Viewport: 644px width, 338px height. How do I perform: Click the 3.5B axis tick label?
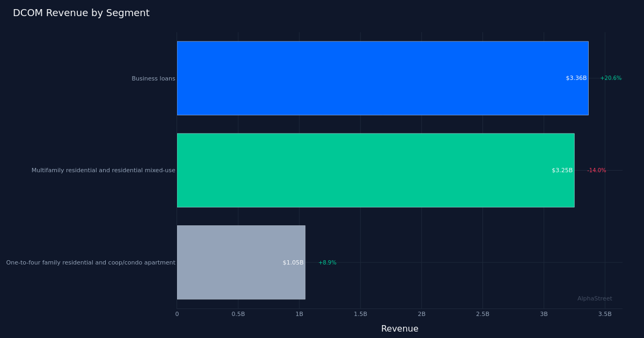point(605,314)
